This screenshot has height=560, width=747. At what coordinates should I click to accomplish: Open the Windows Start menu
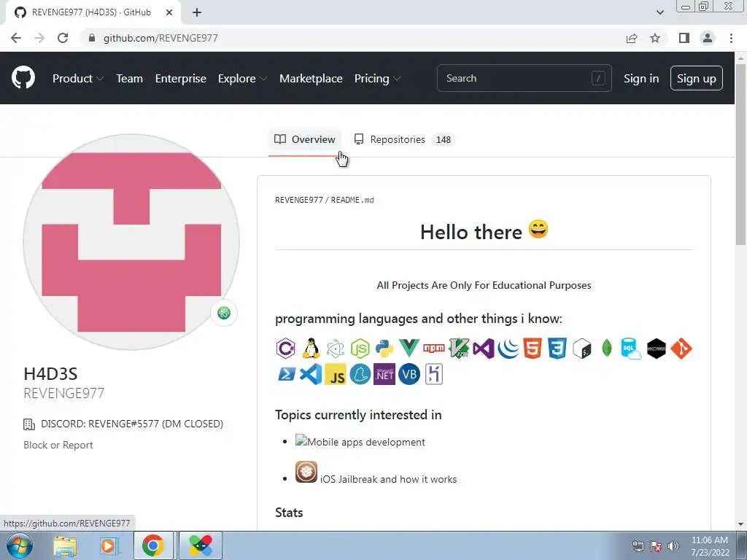20,545
